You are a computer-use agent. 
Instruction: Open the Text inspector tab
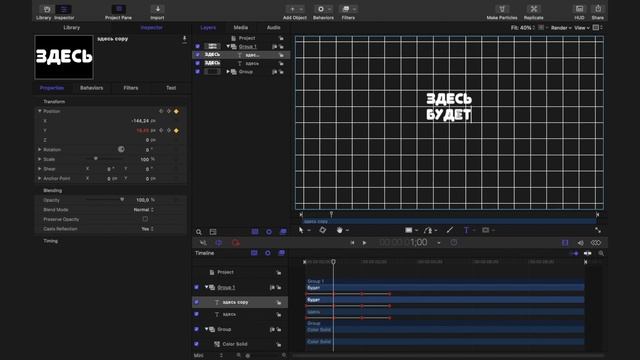click(x=171, y=88)
